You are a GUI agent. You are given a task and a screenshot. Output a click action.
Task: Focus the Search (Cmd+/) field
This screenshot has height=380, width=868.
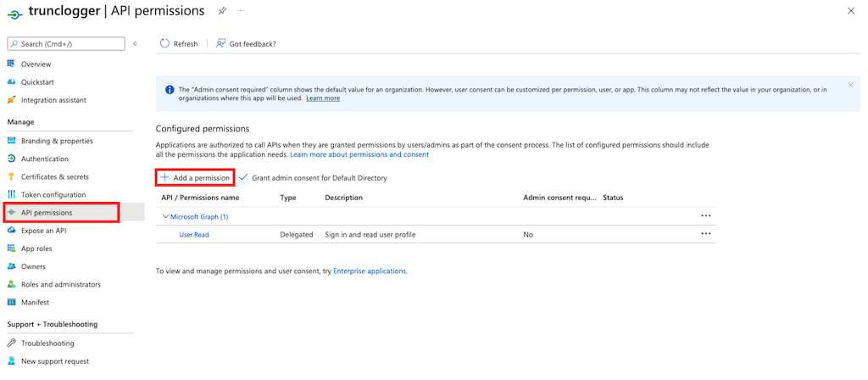[66, 44]
